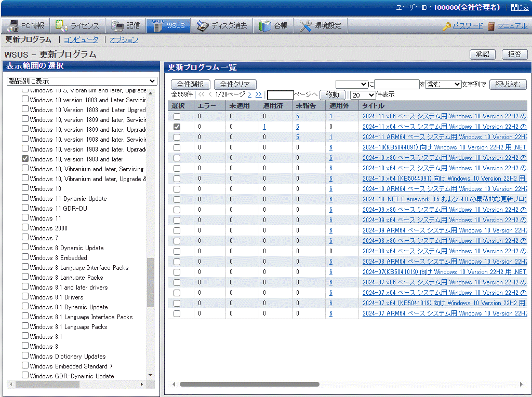This screenshot has width=532, height=397.
Task: Uncheck Windows 10, version 1903 and later
Action: (x=25, y=158)
